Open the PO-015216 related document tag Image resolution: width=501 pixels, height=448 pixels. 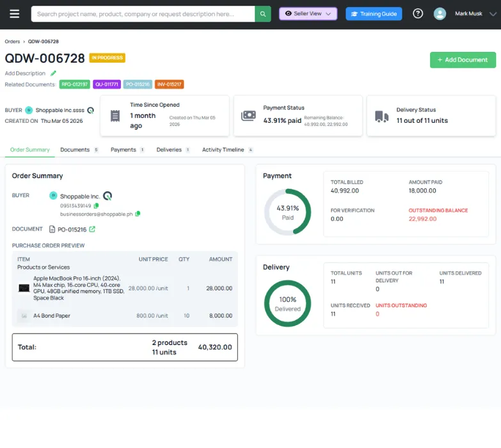138,84
